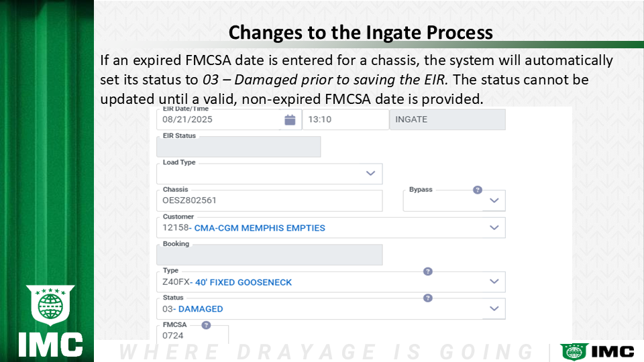Viewport: 644px width, 362px height.
Task: Click the Type field help icon
Action: tap(428, 271)
